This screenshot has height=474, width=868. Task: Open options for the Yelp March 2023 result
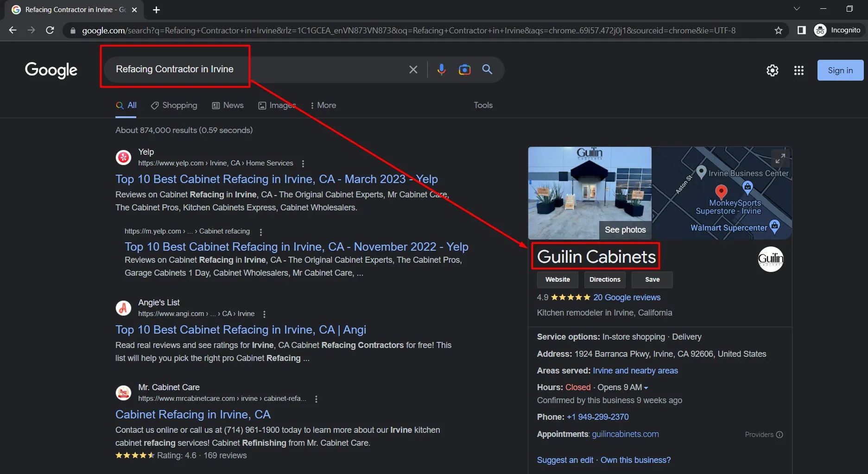pyautogui.click(x=303, y=164)
